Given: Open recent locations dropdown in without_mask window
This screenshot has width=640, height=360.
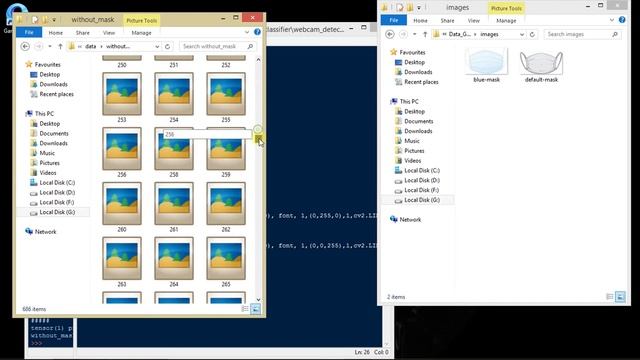Looking at the screenshot, I should (x=50, y=47).
